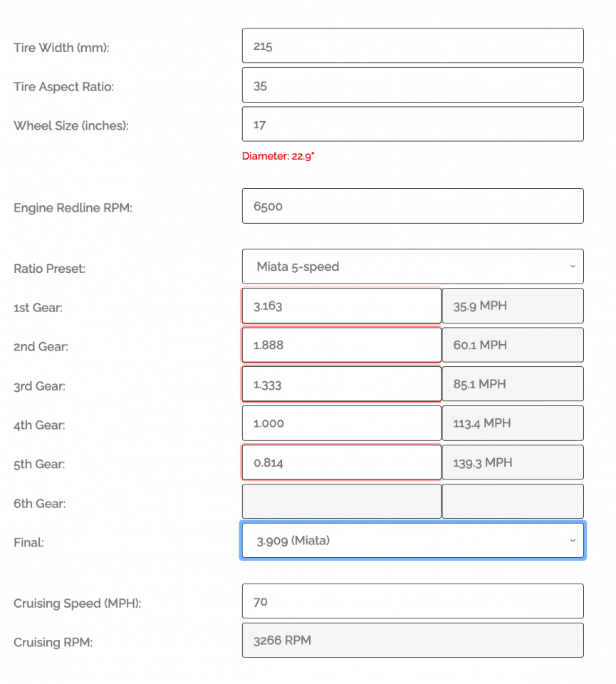This screenshot has height=684, width=616.
Task: Click the 35.9 MPH first gear output
Action: pyautogui.click(x=513, y=306)
